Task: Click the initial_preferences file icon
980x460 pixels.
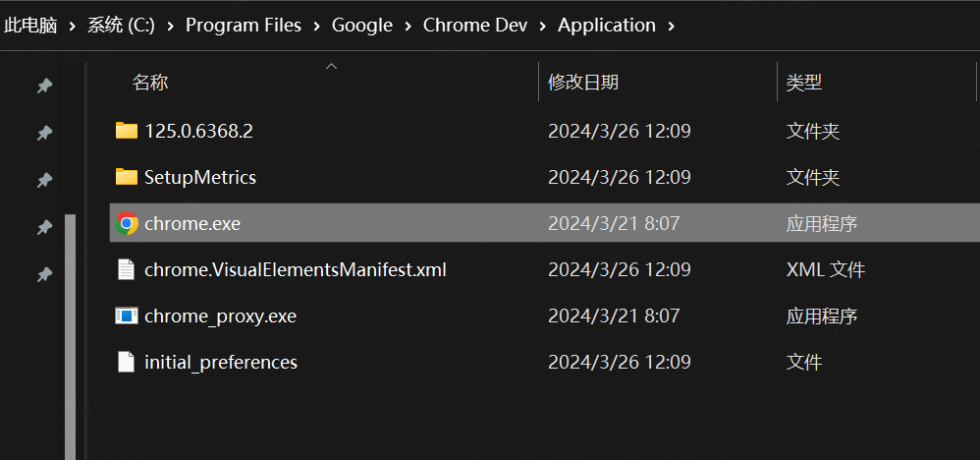Action: click(126, 363)
